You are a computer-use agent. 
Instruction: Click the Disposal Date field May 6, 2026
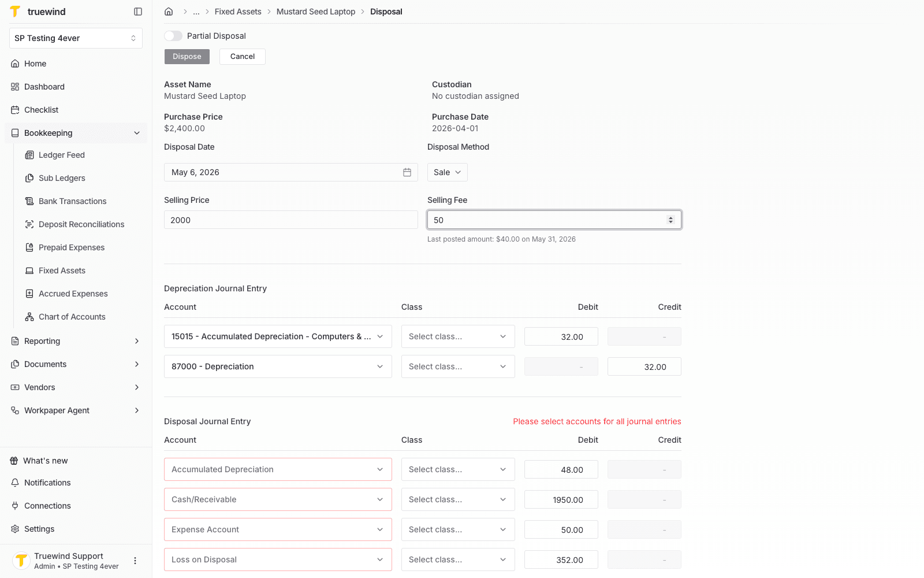point(291,172)
